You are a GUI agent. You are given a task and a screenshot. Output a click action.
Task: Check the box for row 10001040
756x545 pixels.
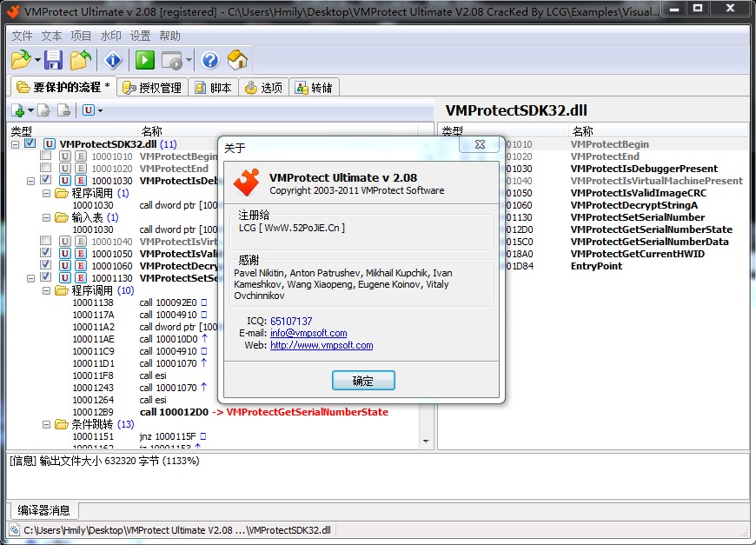46,240
